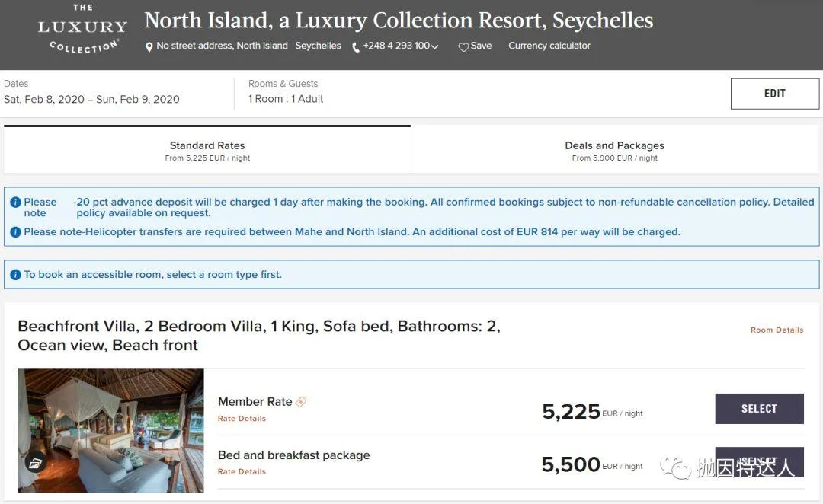823x504 pixels.
Task: Click the location pin icon by the address
Action: pos(149,47)
